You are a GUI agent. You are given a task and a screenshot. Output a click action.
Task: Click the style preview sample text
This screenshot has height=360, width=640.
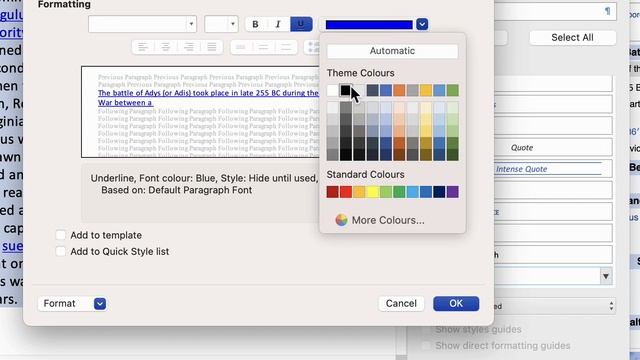coord(208,98)
